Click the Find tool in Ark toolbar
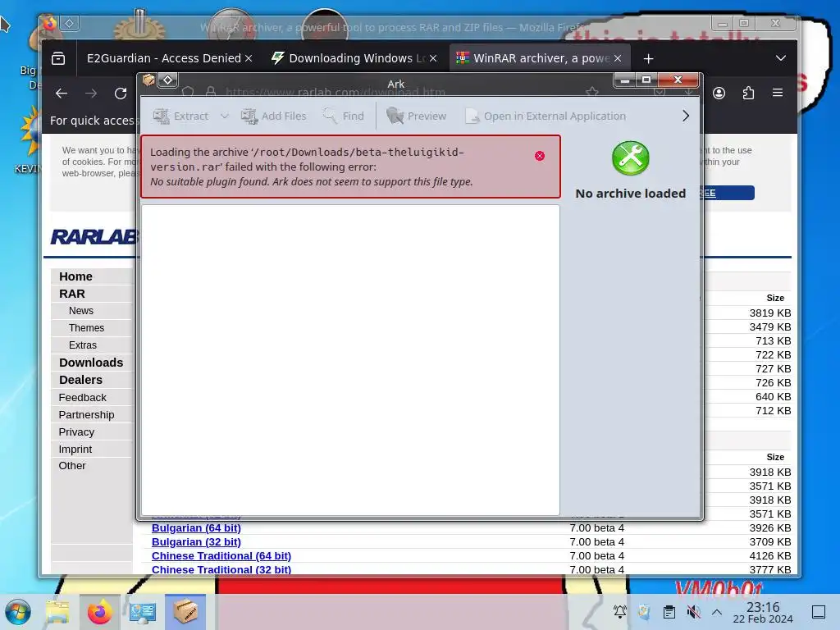Screen dimensions: 840x630 [x=344, y=116]
